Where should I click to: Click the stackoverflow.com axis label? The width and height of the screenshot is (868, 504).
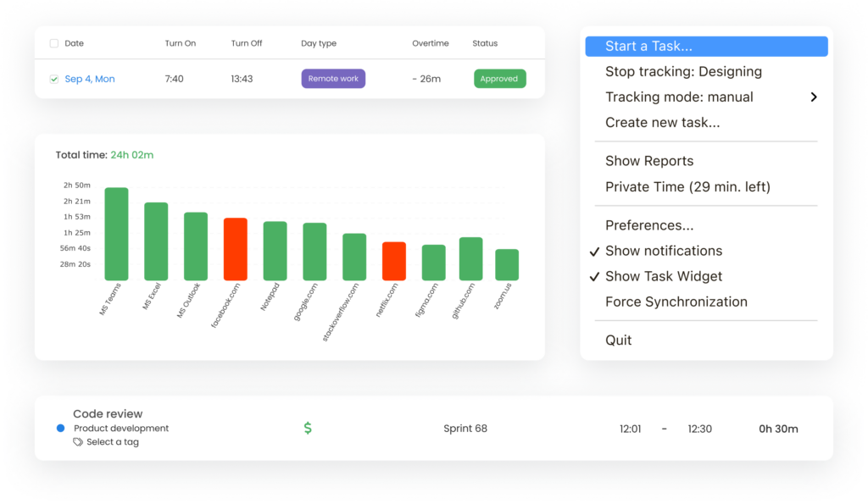(341, 312)
